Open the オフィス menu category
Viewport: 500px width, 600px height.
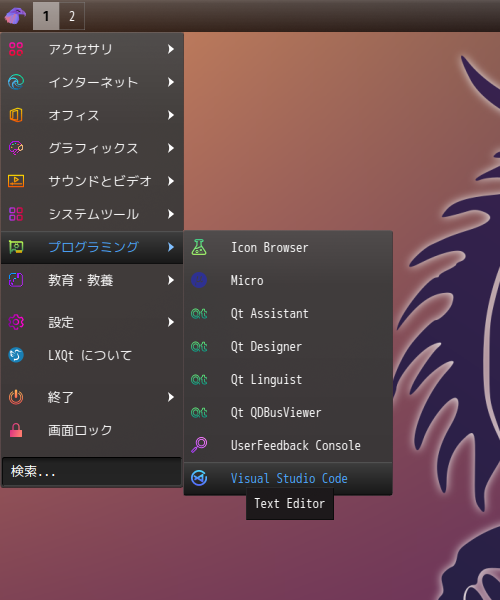click(x=92, y=115)
